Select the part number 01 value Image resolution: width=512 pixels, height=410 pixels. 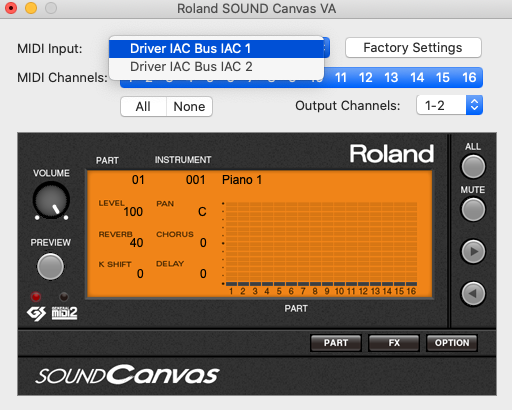[x=138, y=180]
